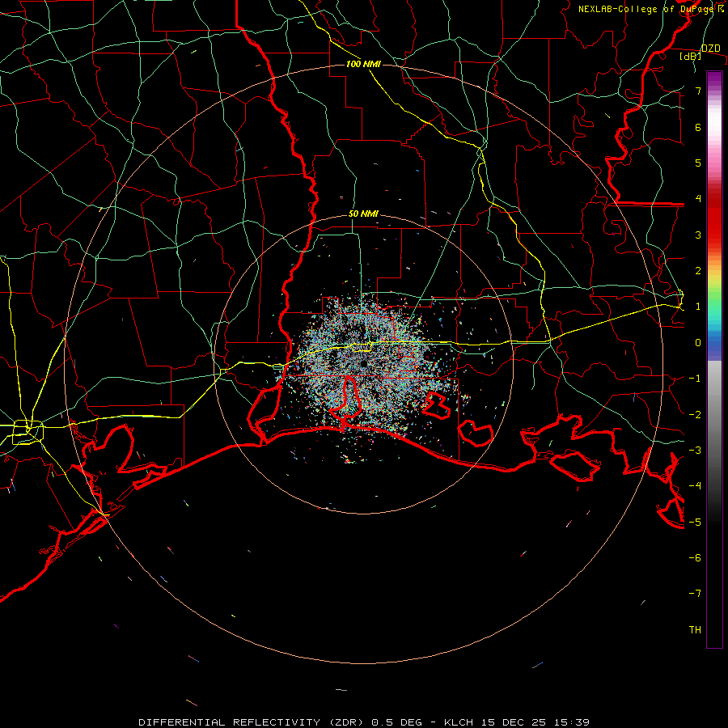Viewport: 728px width, 728px height.
Task: Click the 'TH' label under the color scale
Action: point(695,629)
